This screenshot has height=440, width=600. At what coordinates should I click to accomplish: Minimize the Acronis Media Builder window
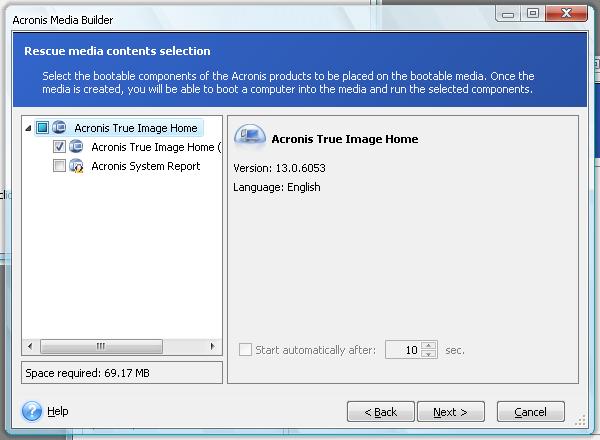[x=508, y=14]
